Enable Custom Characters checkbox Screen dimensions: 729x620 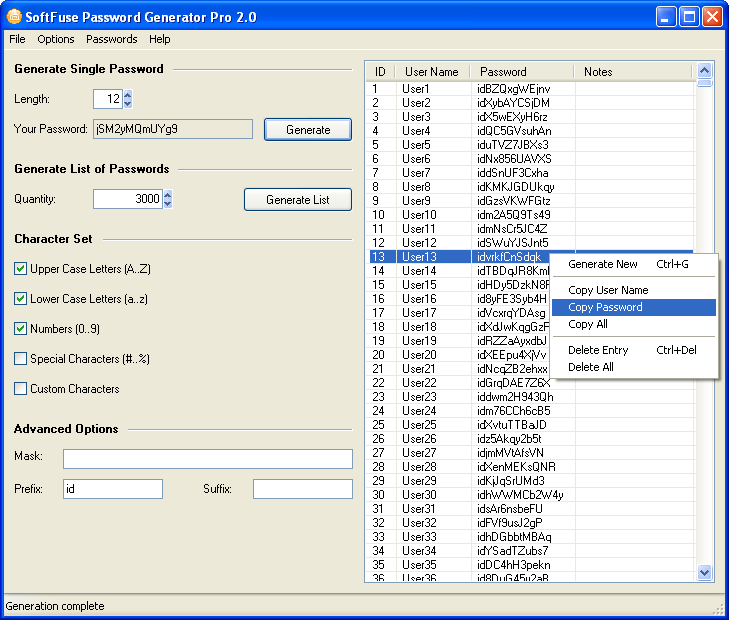(x=20, y=389)
